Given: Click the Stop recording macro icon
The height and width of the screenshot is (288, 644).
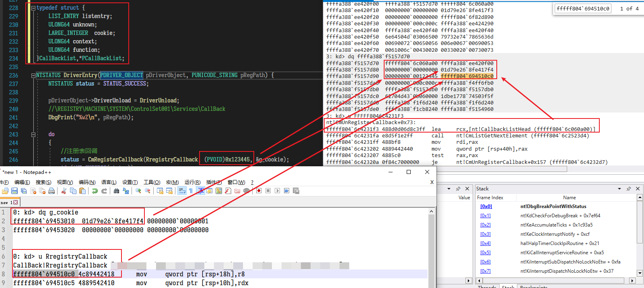Looking at the screenshot, I should coord(268,191).
